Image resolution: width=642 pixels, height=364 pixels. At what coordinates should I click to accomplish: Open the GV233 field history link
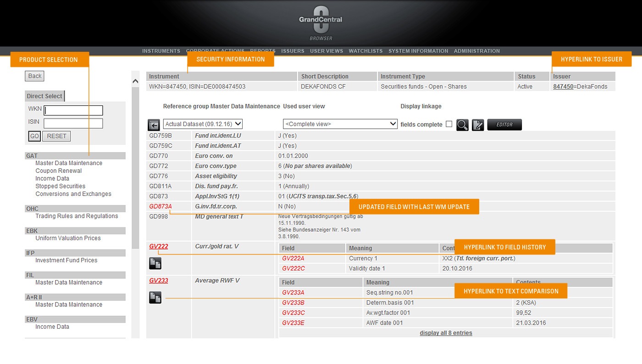coord(159,281)
